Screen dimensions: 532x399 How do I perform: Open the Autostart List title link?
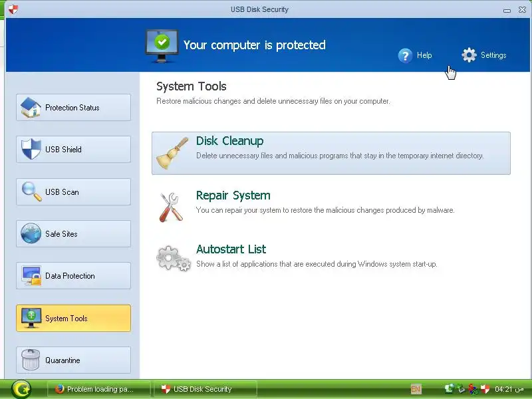point(231,249)
